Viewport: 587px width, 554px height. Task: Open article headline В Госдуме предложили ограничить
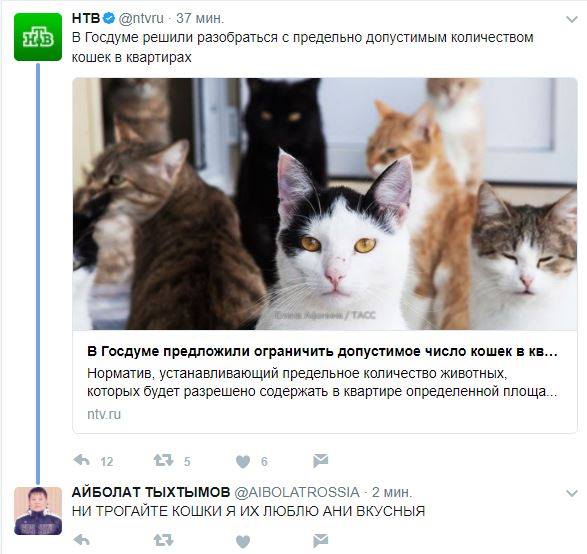(x=322, y=351)
